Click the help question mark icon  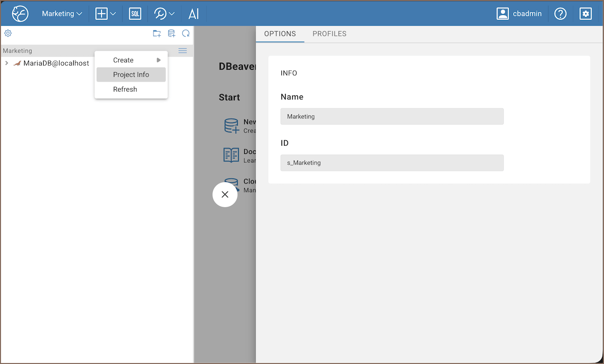pos(560,14)
